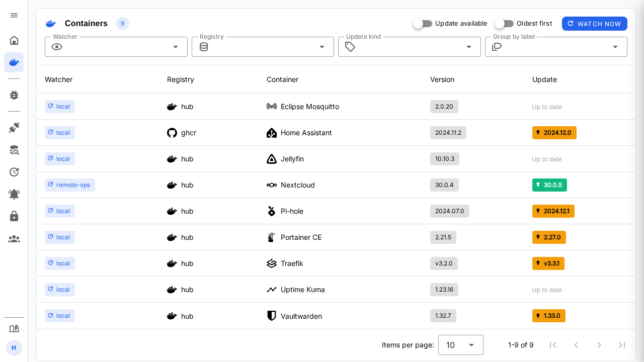
Task: Click the Vaultwarden container name
Action: pyautogui.click(x=301, y=316)
